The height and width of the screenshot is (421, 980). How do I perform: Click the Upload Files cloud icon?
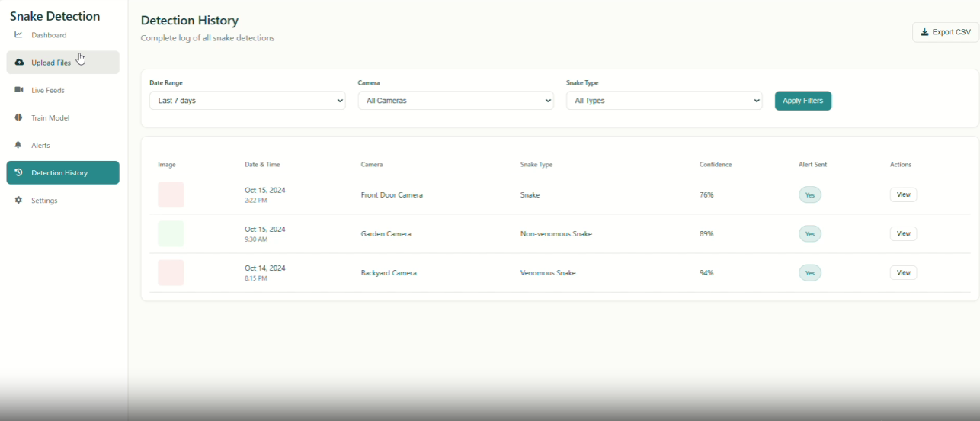[19, 63]
